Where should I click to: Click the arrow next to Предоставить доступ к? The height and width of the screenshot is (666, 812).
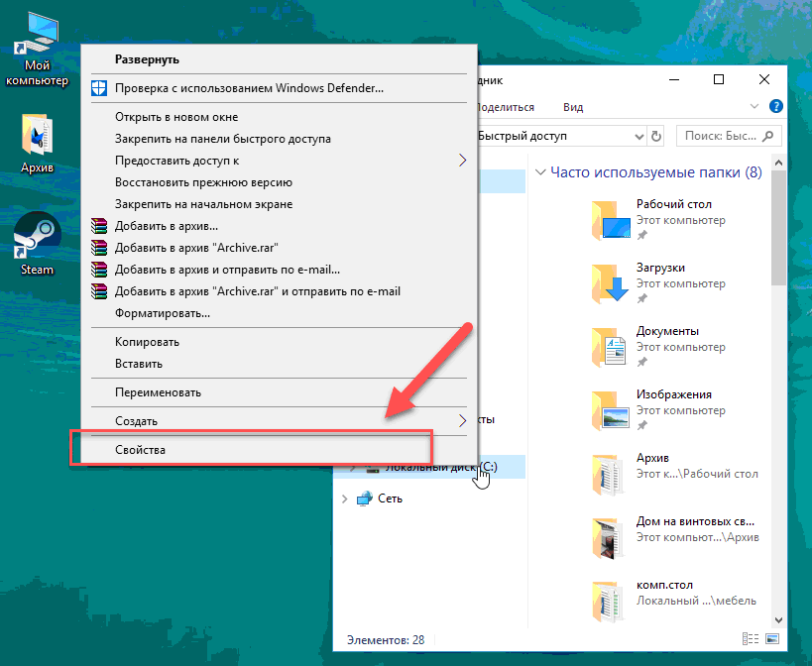click(x=462, y=161)
